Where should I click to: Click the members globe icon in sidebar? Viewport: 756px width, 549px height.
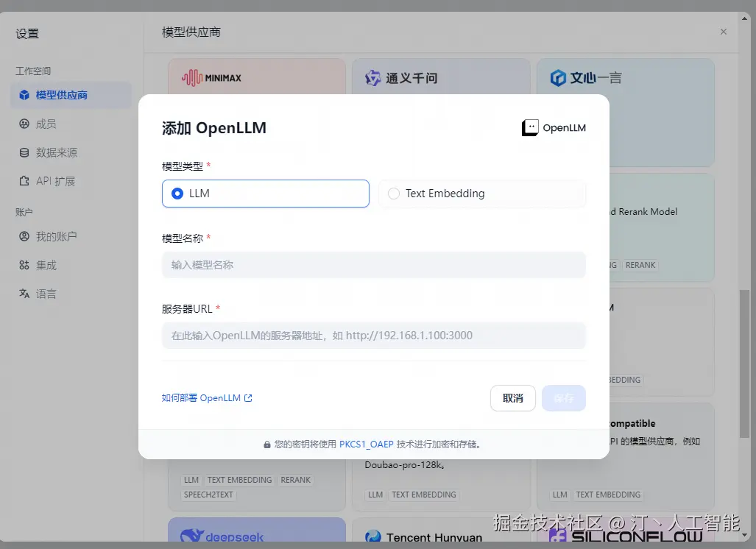tap(24, 124)
